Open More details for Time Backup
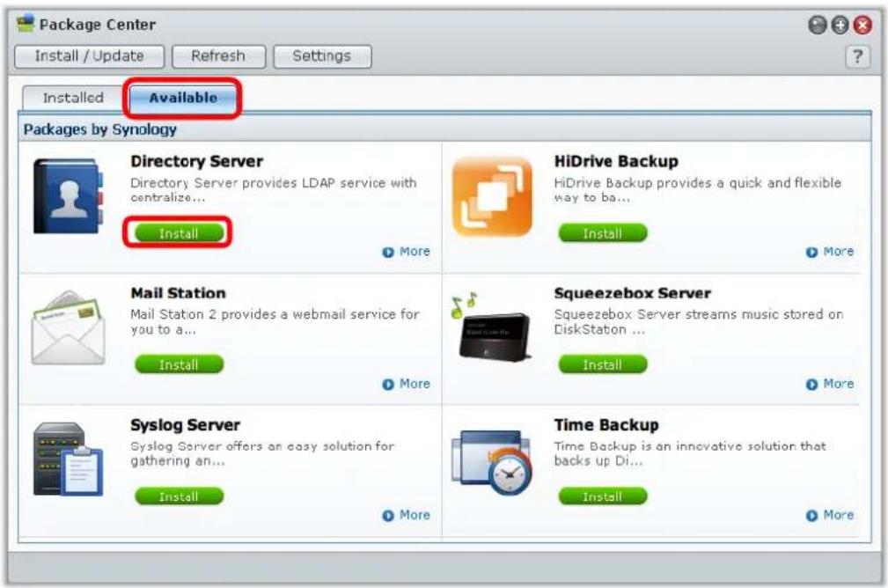888x588 pixels. click(830, 516)
